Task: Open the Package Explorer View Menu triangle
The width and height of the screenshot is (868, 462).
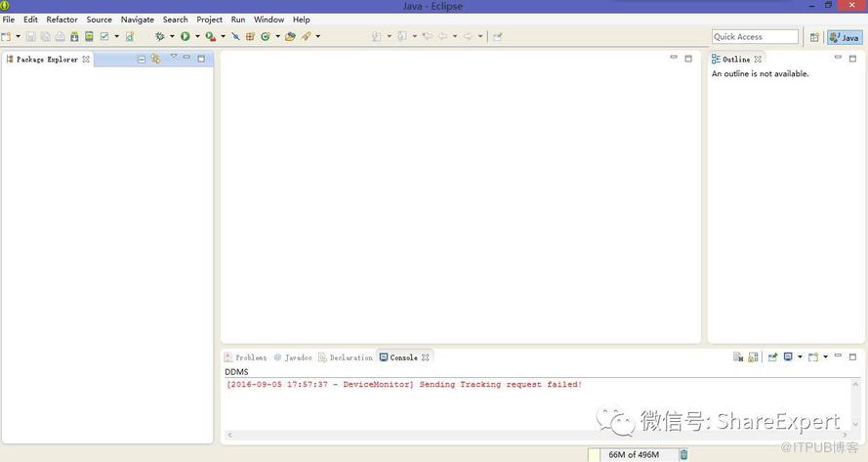Action: [x=173, y=57]
